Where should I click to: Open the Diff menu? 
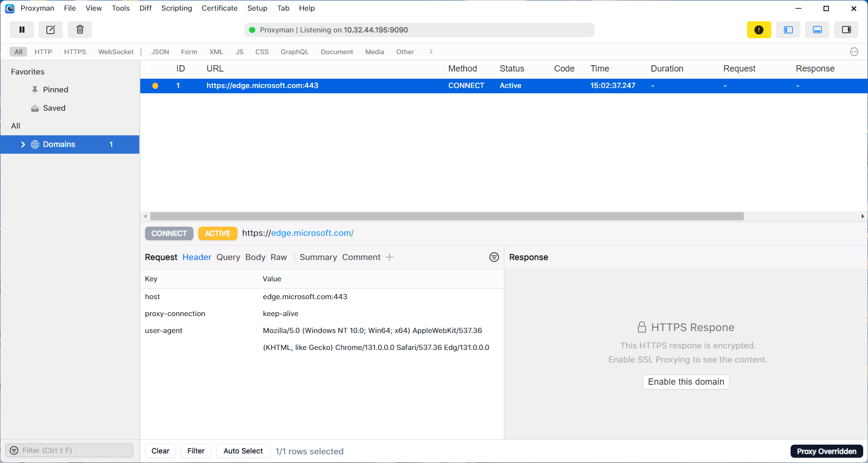tap(146, 8)
